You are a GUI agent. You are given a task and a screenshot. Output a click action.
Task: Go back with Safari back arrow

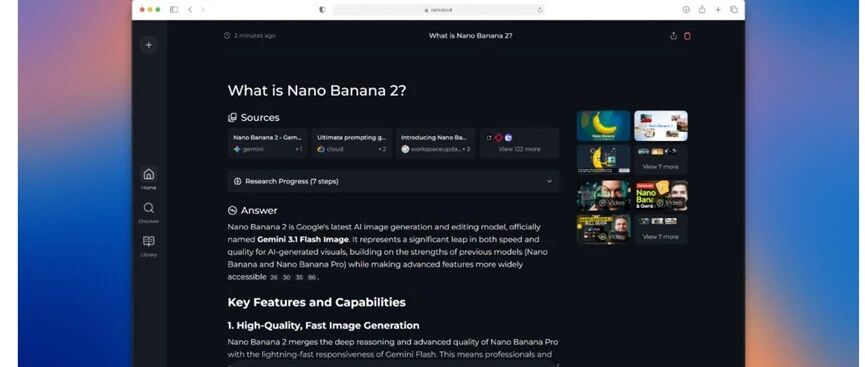190,9
